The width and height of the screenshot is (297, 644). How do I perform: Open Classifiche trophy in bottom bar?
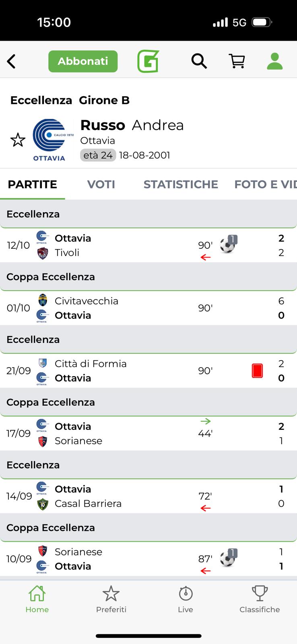coord(260,599)
